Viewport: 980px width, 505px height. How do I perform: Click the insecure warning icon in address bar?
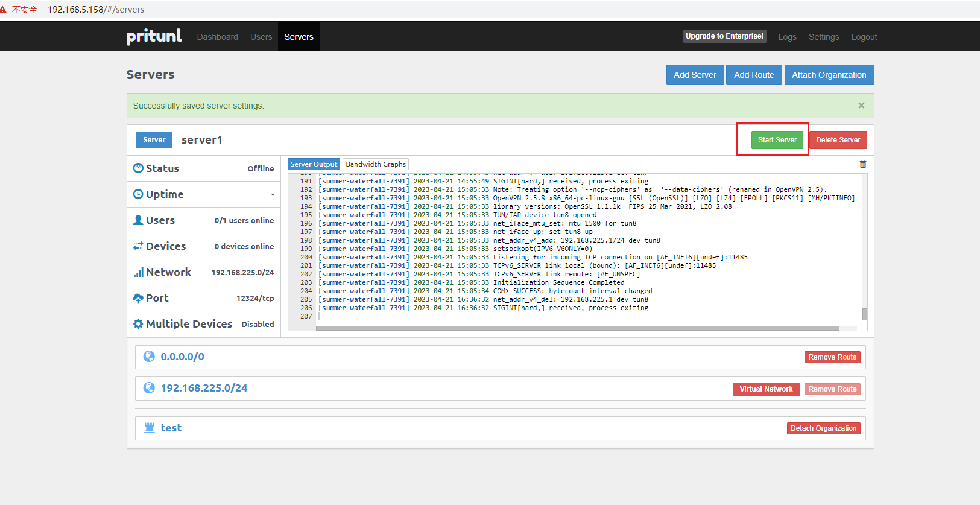pyautogui.click(x=4, y=10)
